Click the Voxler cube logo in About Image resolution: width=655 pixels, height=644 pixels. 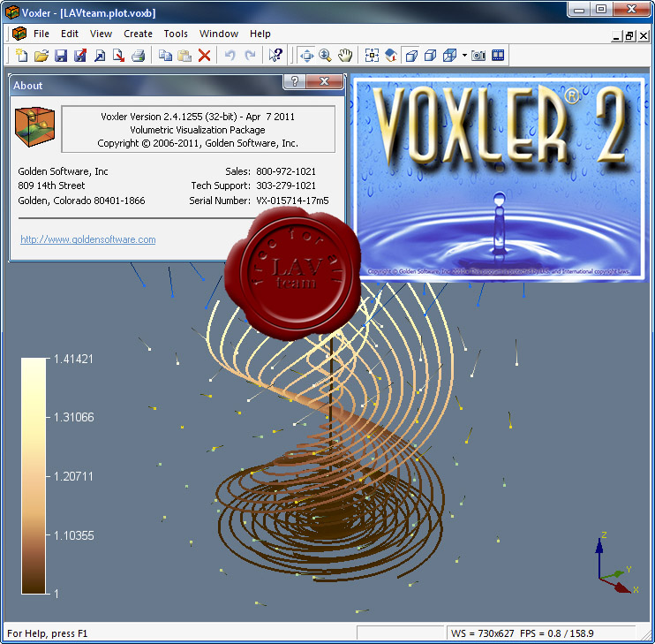[x=34, y=127]
